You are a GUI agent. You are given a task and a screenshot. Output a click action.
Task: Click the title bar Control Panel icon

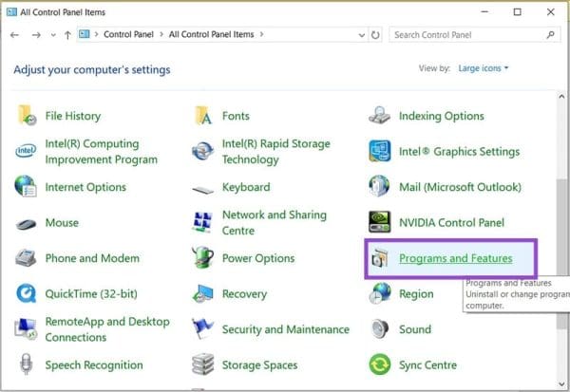[11, 12]
